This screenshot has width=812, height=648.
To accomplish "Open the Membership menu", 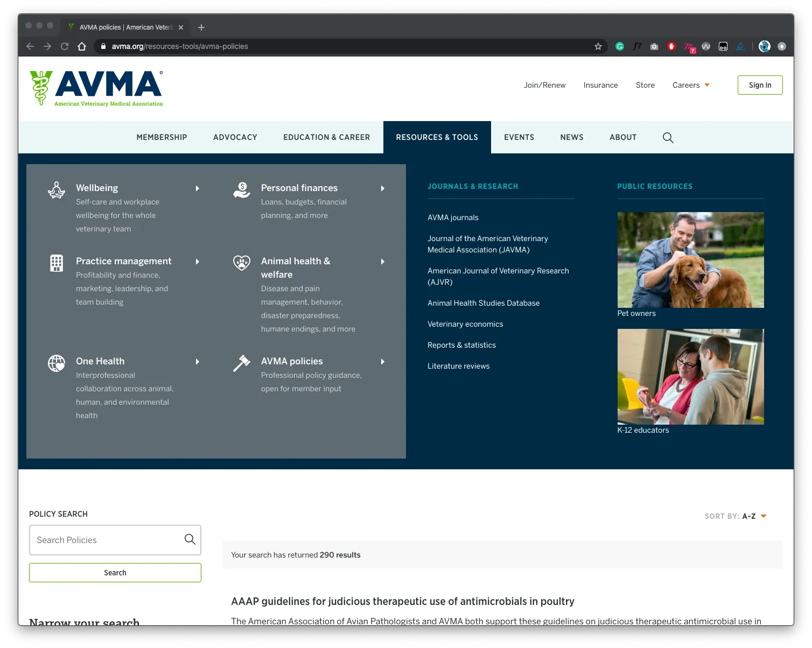I will pos(162,137).
